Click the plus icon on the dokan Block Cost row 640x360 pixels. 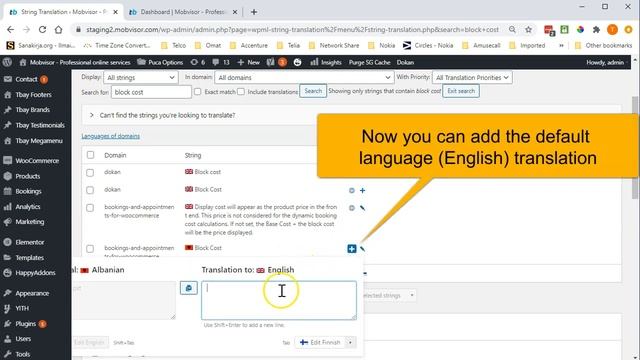(362, 190)
